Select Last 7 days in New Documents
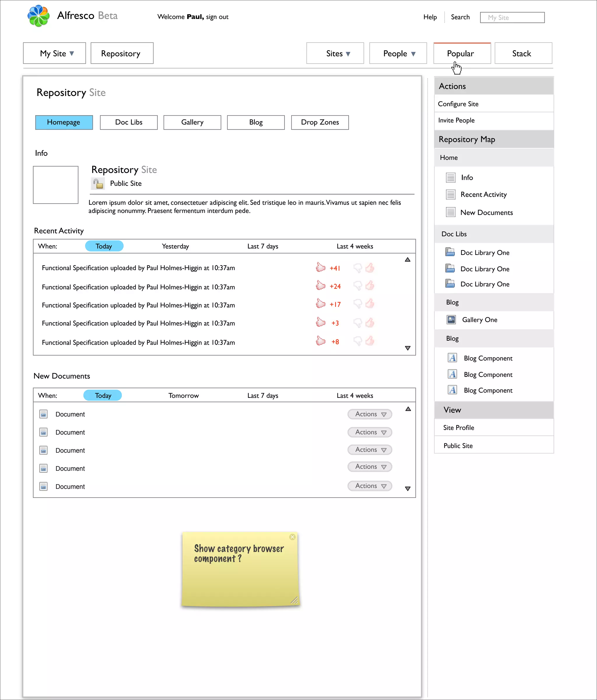The width and height of the screenshot is (597, 700). pos(263,395)
